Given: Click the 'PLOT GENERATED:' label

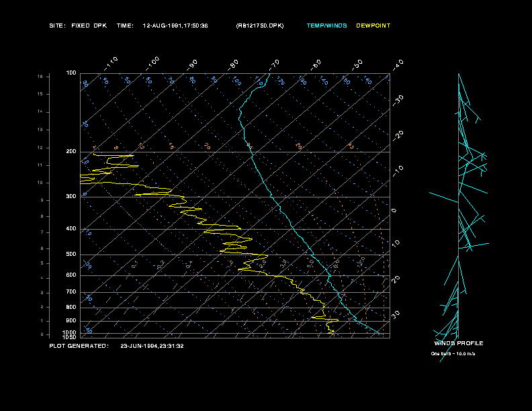Looking at the screenshot, I should point(79,346).
